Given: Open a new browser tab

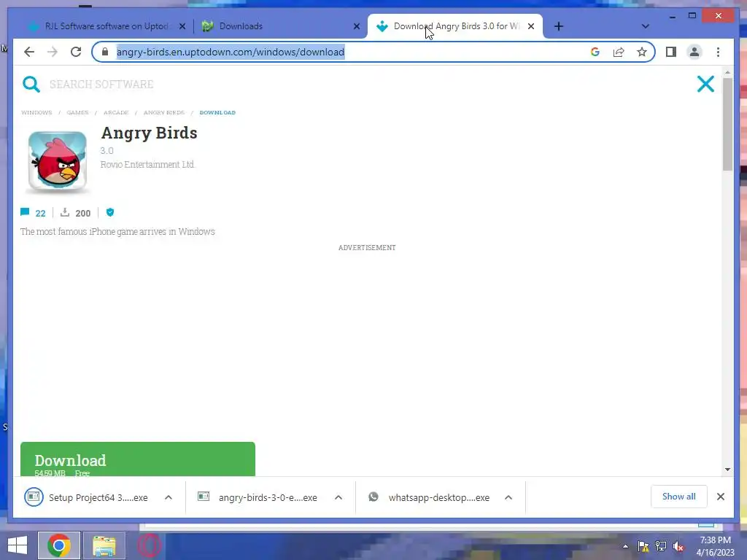Looking at the screenshot, I should [x=559, y=26].
